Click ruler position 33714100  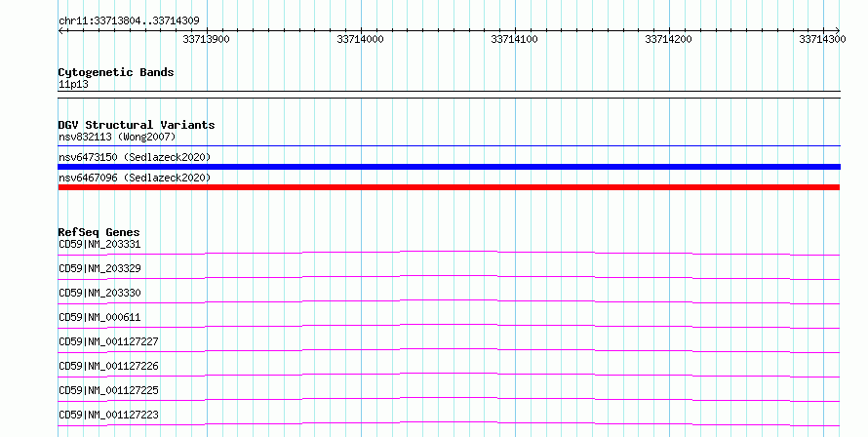(x=514, y=39)
